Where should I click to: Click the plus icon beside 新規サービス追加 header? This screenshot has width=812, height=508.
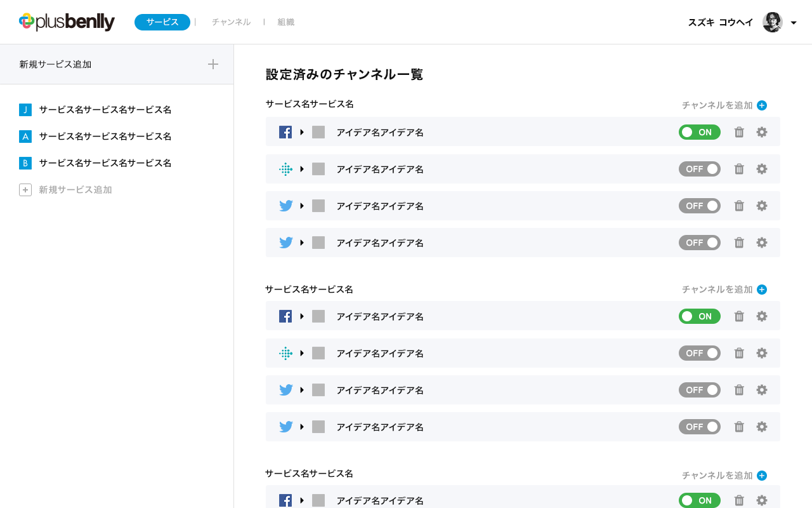(x=213, y=64)
